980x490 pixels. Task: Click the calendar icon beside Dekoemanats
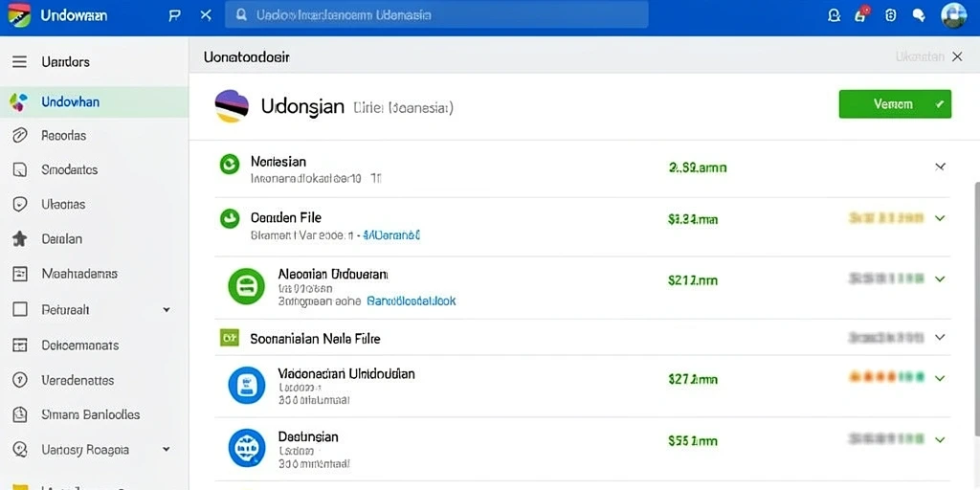point(20,345)
